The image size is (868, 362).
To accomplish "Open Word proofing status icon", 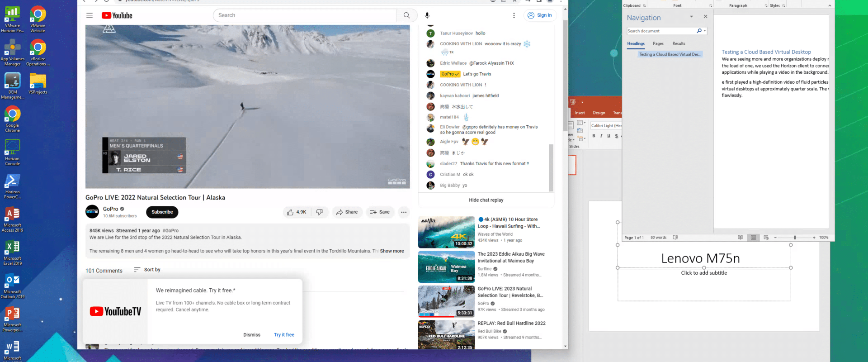I will 675,238.
